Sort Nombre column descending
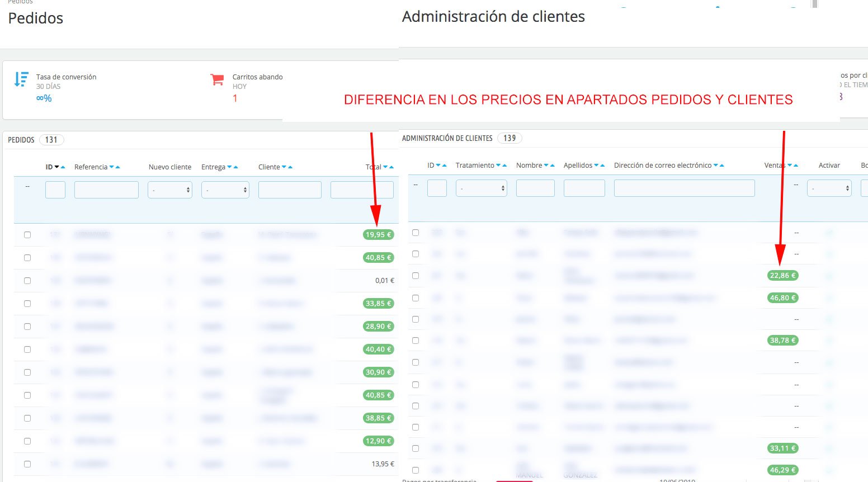This screenshot has width=868, height=482. [x=546, y=166]
